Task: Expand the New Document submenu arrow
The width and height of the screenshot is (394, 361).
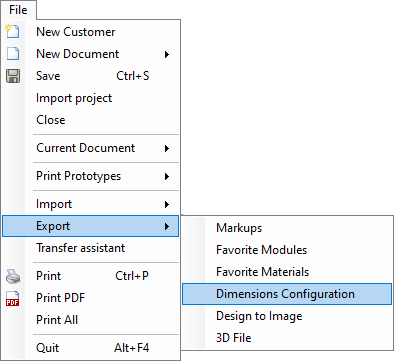Action: (167, 54)
